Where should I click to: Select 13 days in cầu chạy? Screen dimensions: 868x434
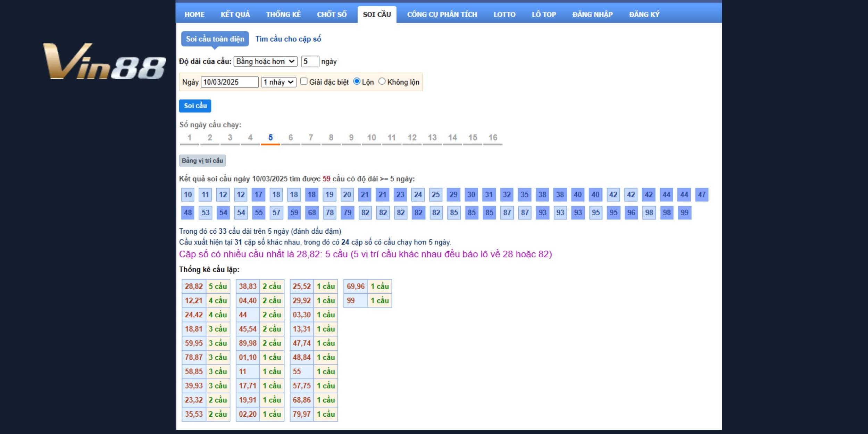point(432,138)
